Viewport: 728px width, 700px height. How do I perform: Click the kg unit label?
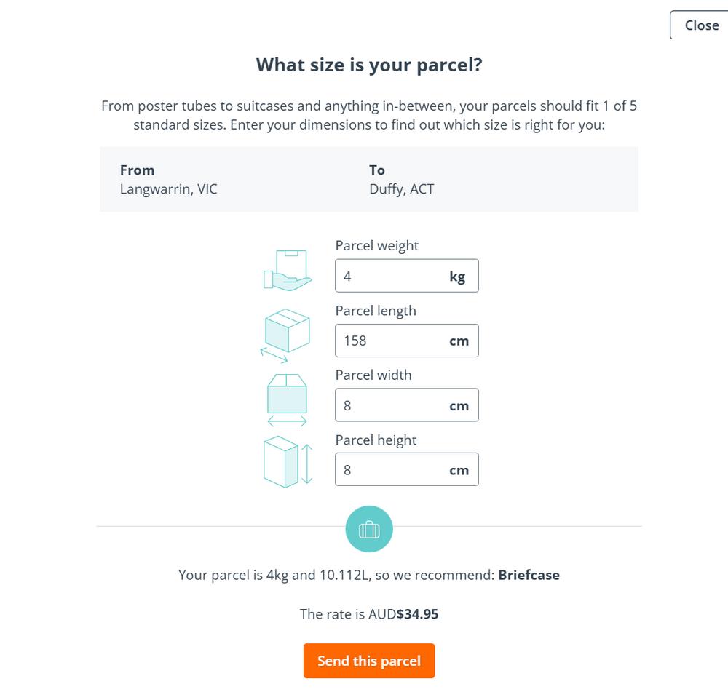[x=457, y=277]
